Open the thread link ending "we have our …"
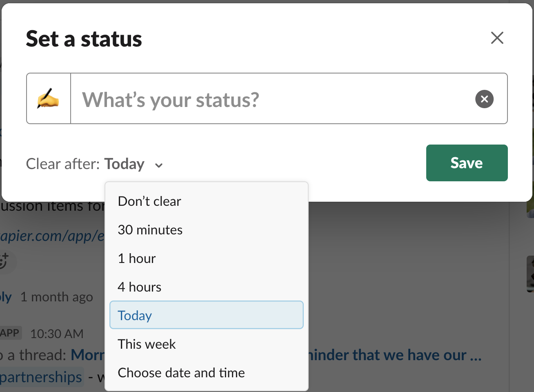Viewport: 534px width, 392px height. 394,355
